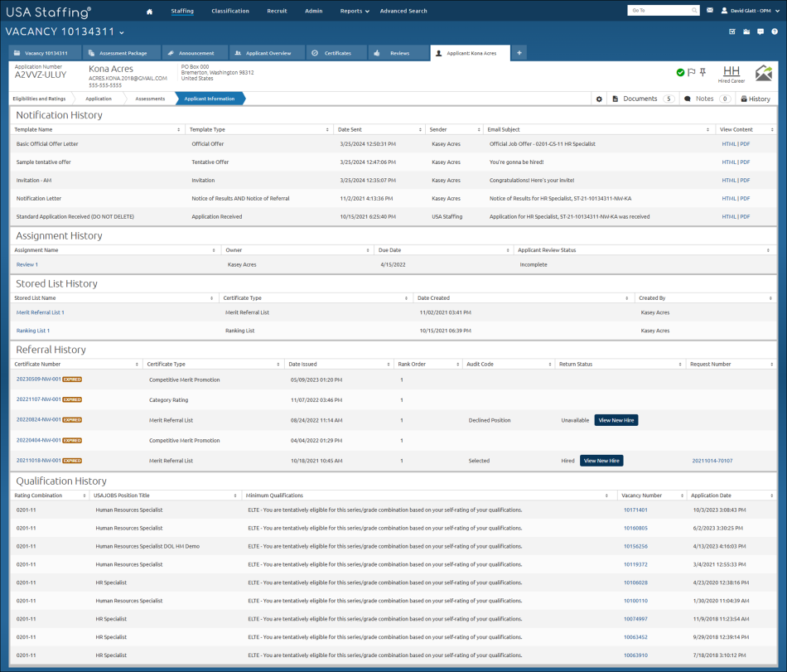
Task: View PDF of Sample tentative offer
Action: click(x=745, y=162)
